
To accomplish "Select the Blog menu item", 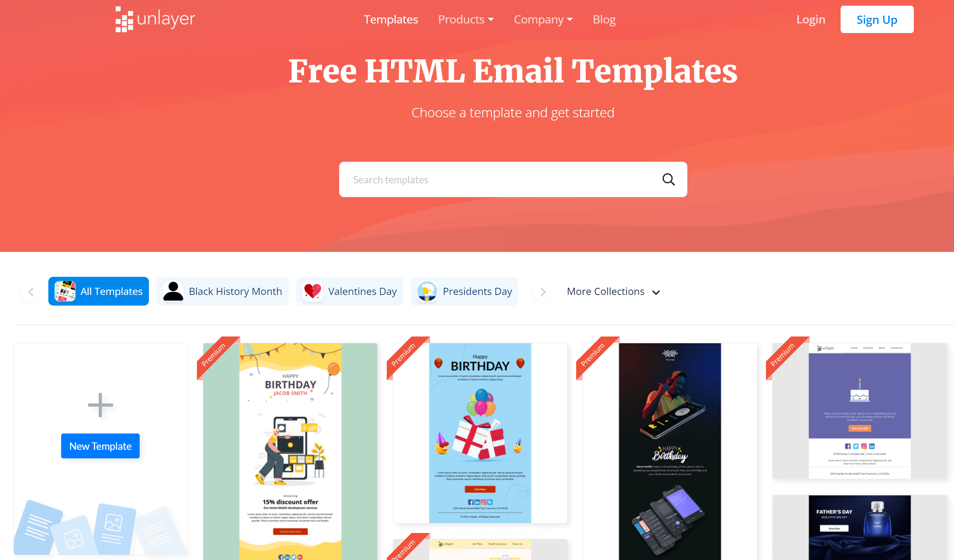I will (x=604, y=19).
